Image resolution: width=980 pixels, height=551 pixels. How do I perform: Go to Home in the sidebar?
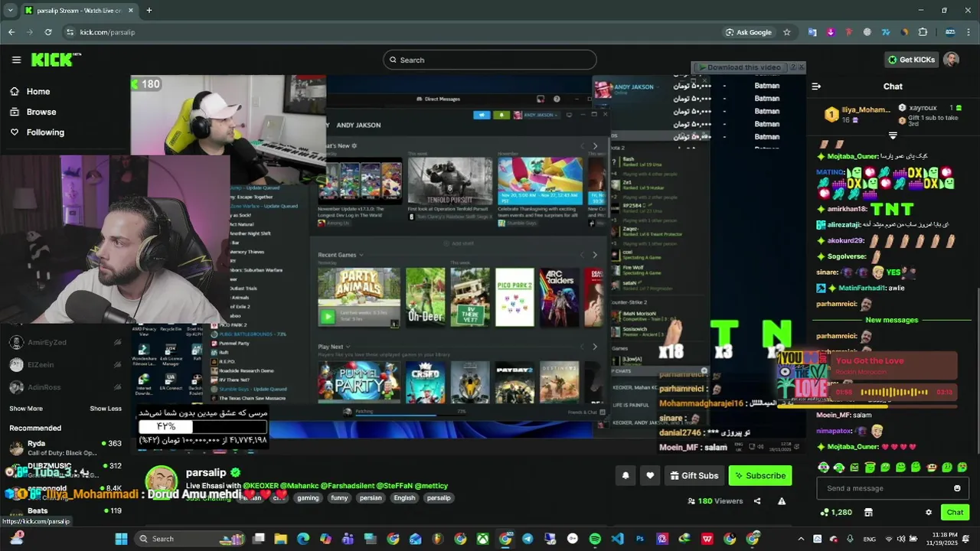38,91
